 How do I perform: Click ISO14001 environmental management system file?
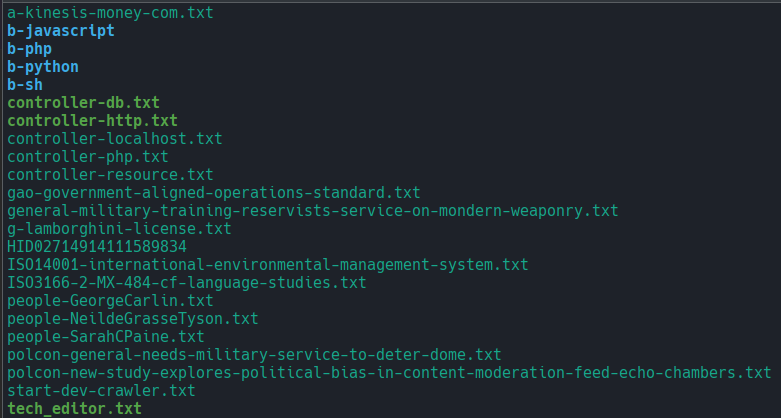267,265
